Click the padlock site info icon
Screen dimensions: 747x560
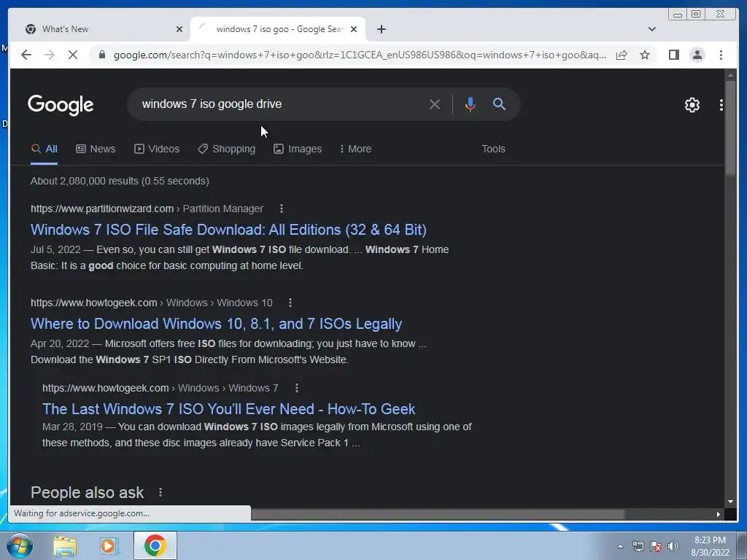[101, 55]
